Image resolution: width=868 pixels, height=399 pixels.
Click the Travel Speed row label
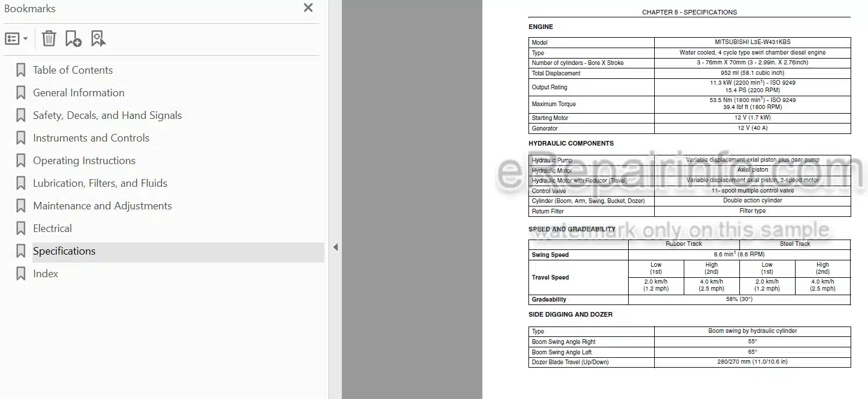click(x=550, y=277)
